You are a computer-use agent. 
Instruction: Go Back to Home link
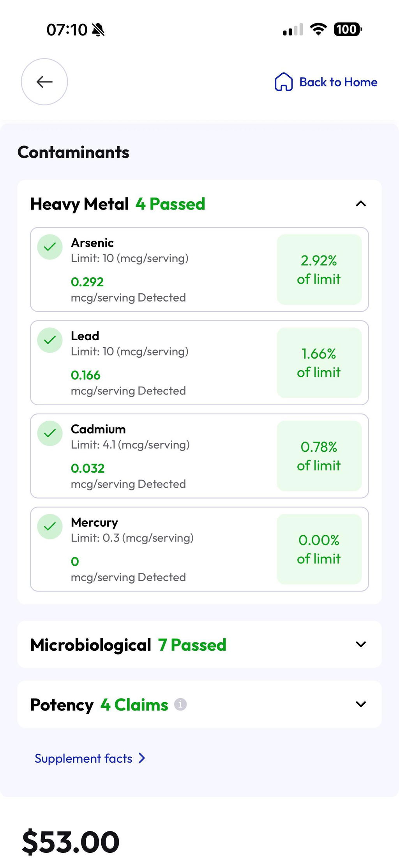pyautogui.click(x=338, y=82)
